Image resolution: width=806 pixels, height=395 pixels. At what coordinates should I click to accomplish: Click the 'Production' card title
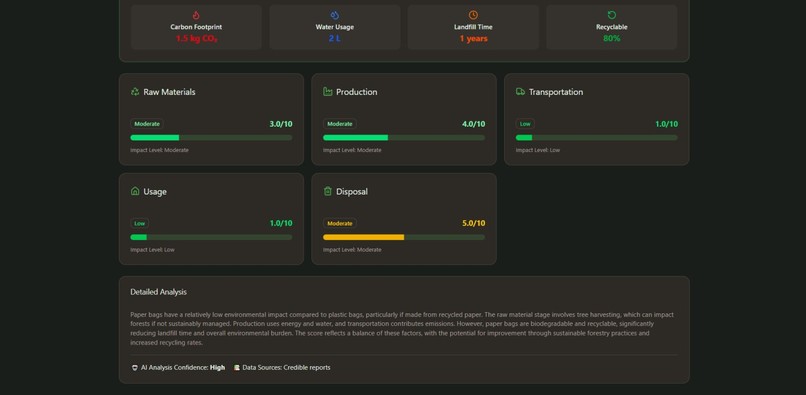pos(357,92)
